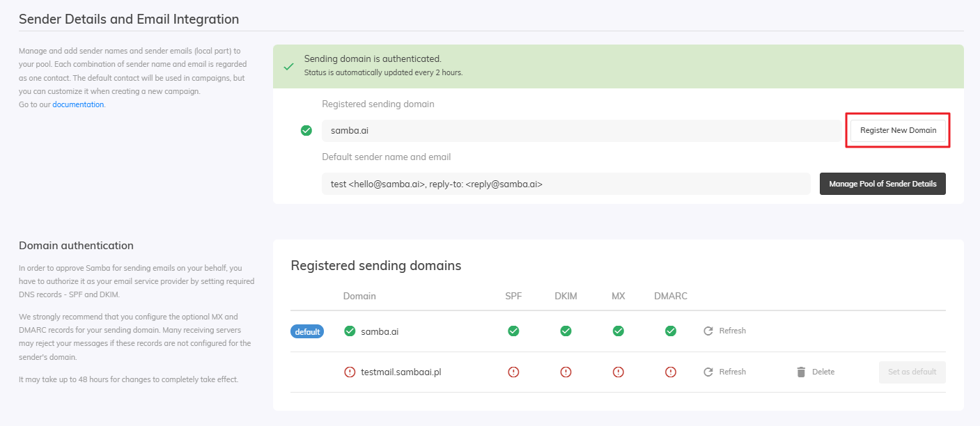
Task: Click the MX green check for samba.ai
Action: click(618, 331)
